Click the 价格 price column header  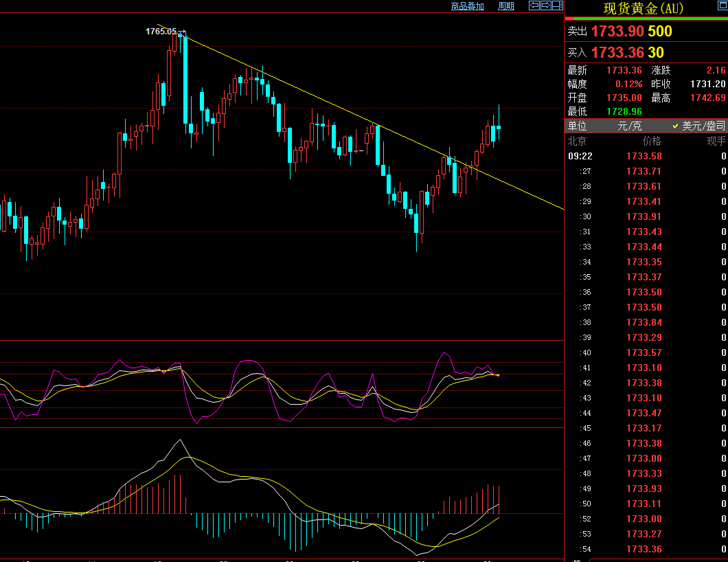click(x=652, y=142)
